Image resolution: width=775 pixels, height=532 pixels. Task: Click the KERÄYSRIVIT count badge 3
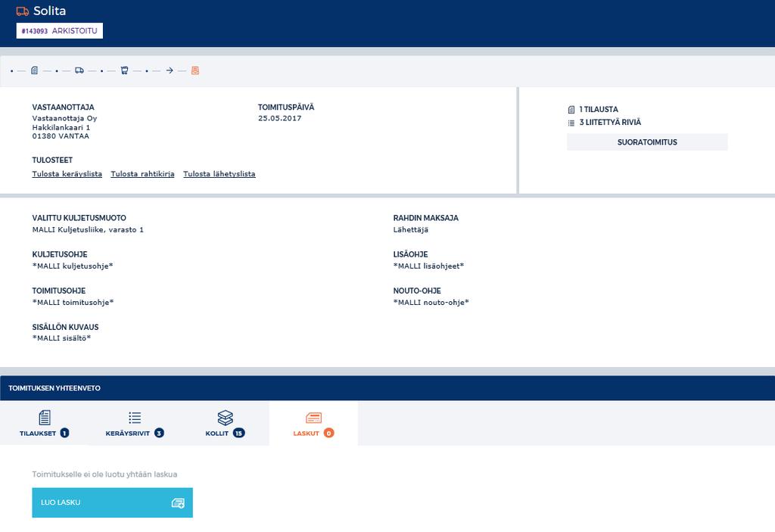pos(159,433)
